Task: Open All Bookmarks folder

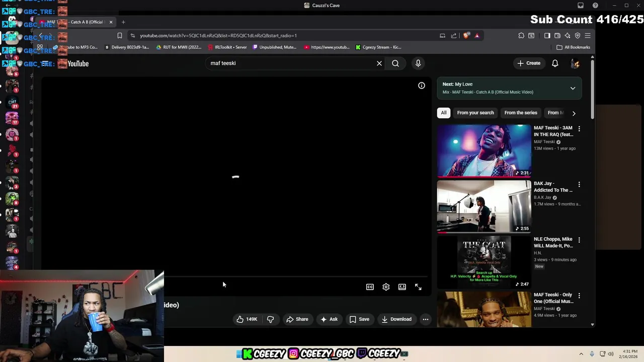Action: coord(574,47)
